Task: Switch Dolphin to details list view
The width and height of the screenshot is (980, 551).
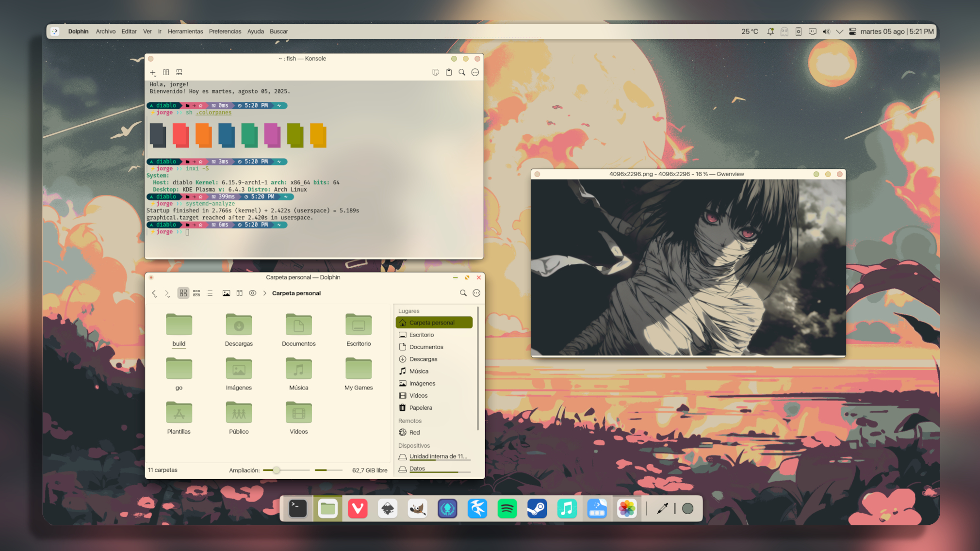Action: pos(210,293)
